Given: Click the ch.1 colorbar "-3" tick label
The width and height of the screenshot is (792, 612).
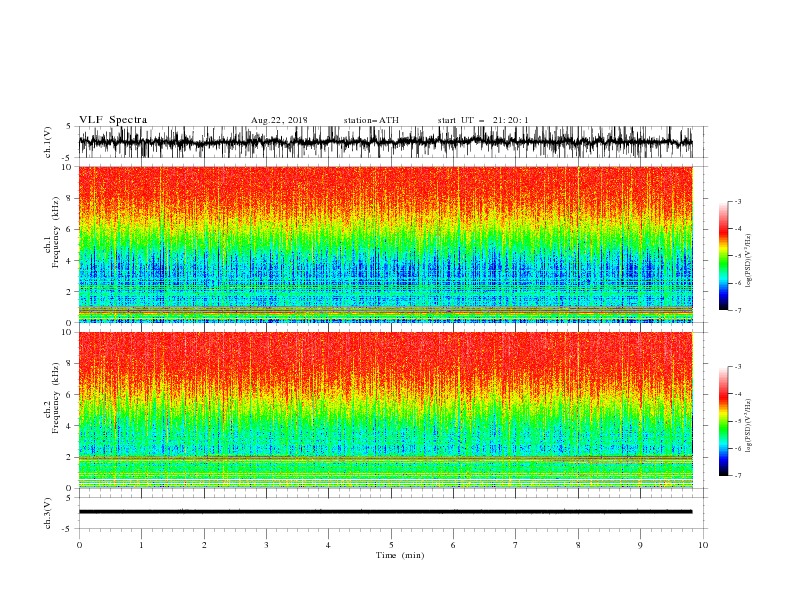Looking at the screenshot, I should (737, 201).
